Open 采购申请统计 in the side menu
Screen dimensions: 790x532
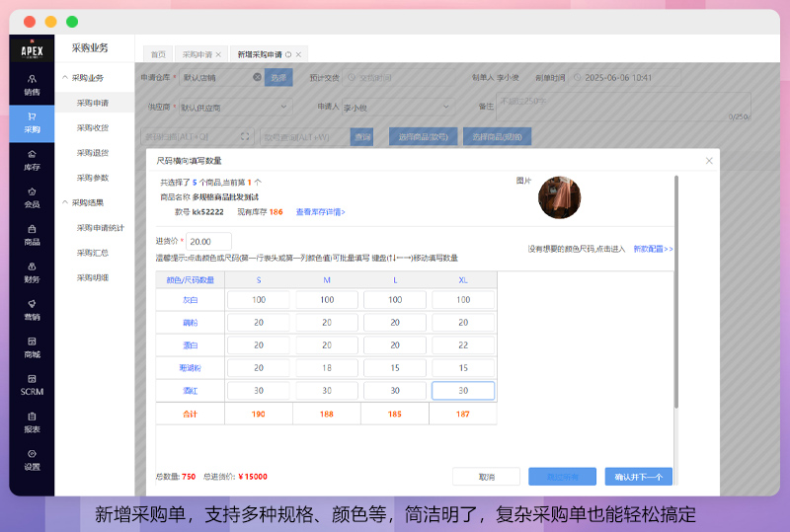point(101,228)
